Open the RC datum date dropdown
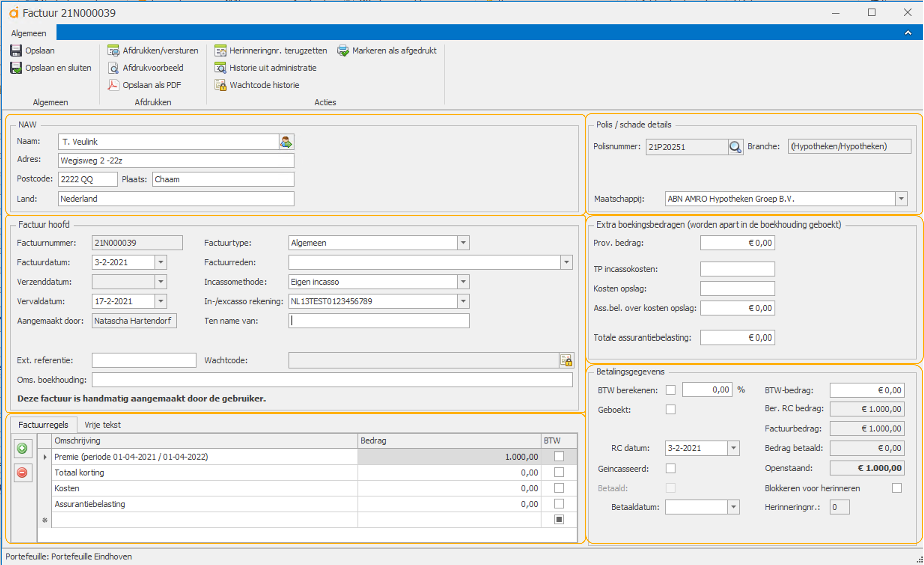Viewport: 924px width, 565px height. pyautogui.click(x=734, y=448)
